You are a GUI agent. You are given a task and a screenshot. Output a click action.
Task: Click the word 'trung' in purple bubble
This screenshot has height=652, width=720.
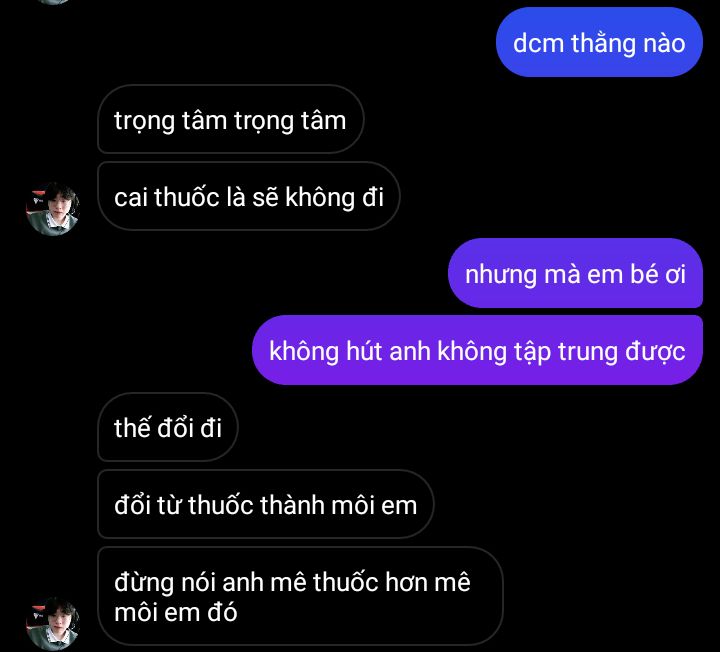coord(587,352)
